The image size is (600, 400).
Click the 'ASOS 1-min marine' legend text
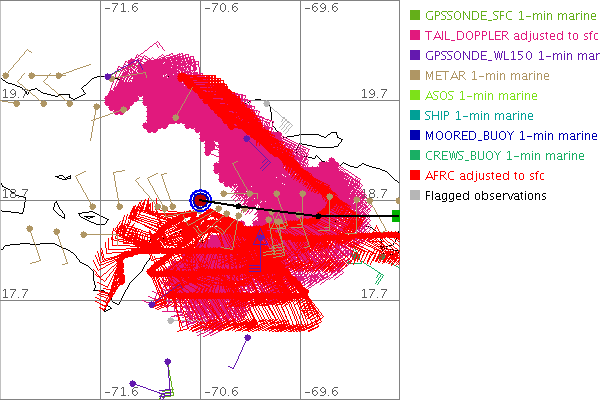click(482, 95)
